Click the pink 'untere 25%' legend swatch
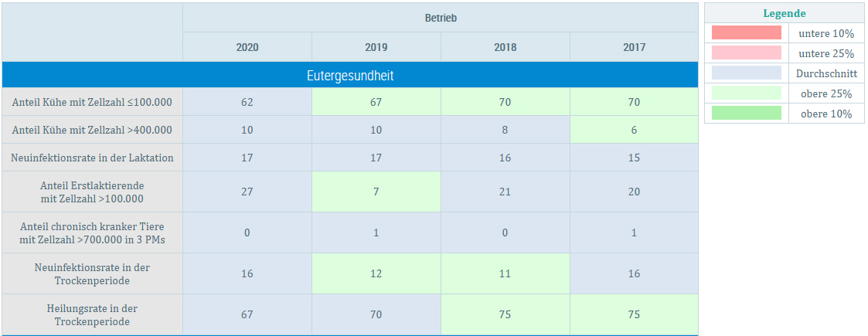Viewport: 868px width, 336px height. (x=746, y=53)
